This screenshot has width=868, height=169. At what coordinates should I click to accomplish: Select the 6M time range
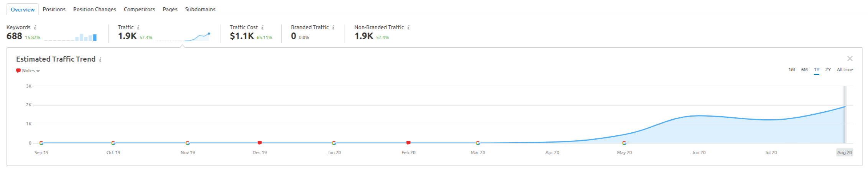pos(804,70)
